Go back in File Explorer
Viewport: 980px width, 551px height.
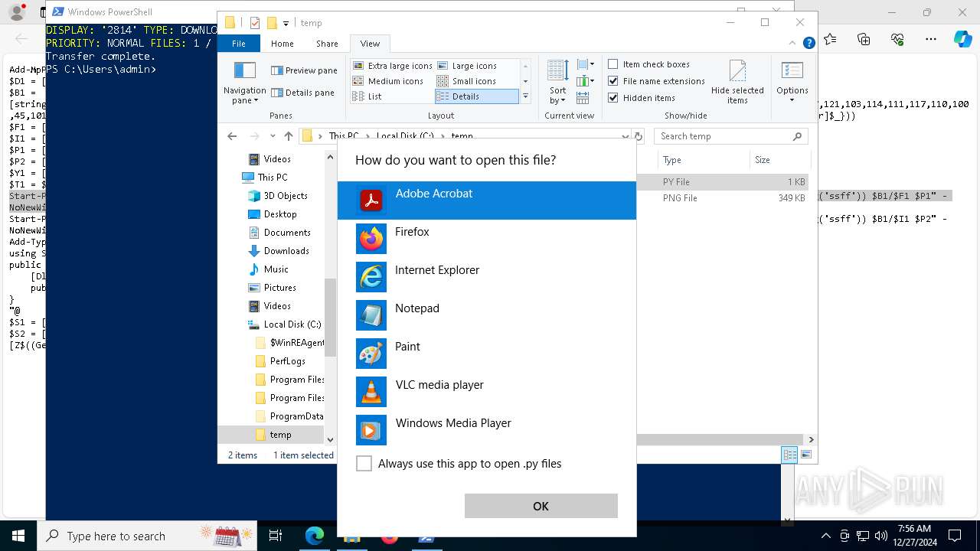point(232,136)
